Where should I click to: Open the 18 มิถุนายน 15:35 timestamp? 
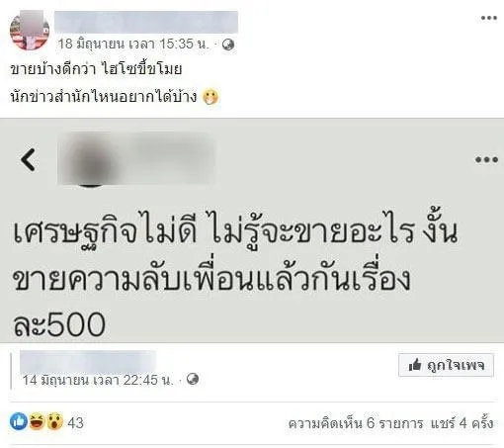(x=133, y=44)
